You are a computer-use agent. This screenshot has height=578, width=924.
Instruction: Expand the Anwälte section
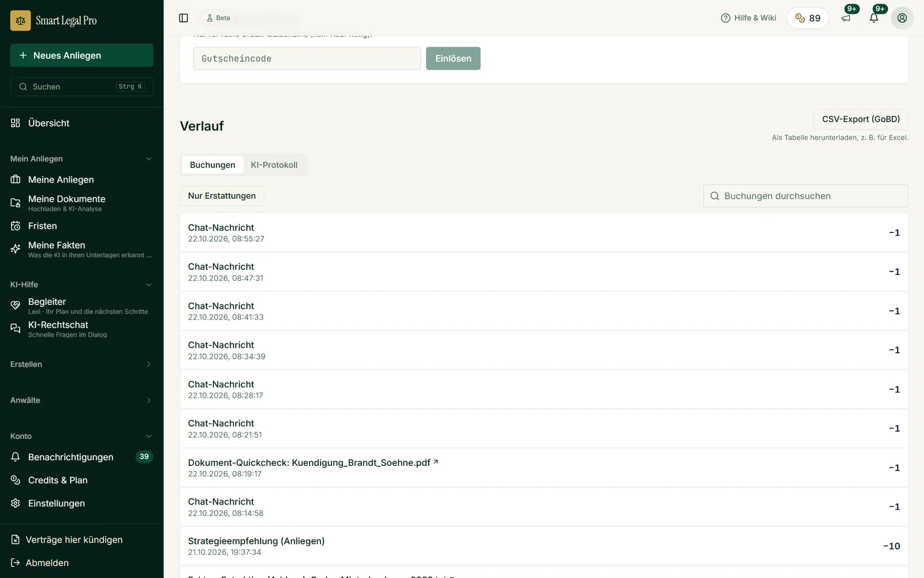click(81, 400)
